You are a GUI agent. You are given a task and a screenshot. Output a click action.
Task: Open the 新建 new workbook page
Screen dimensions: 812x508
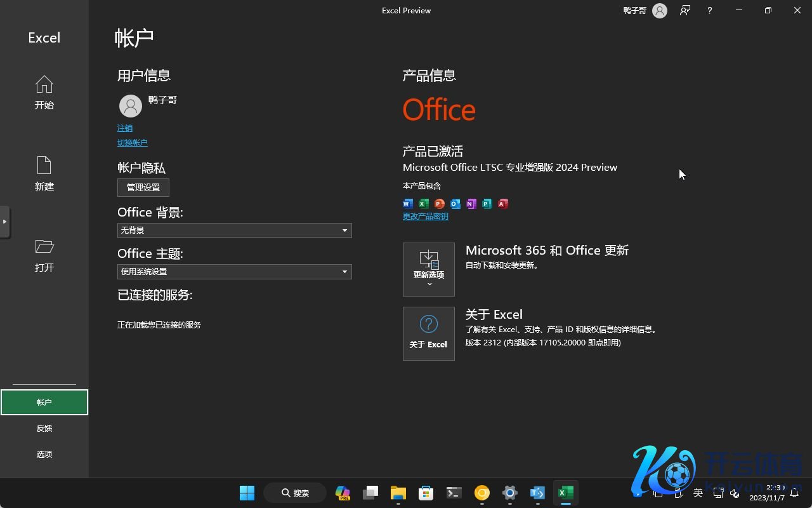[x=44, y=174]
